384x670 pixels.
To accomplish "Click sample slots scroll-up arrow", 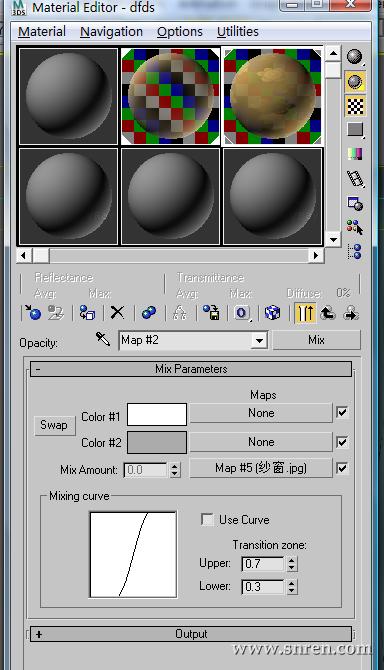I will point(333,54).
